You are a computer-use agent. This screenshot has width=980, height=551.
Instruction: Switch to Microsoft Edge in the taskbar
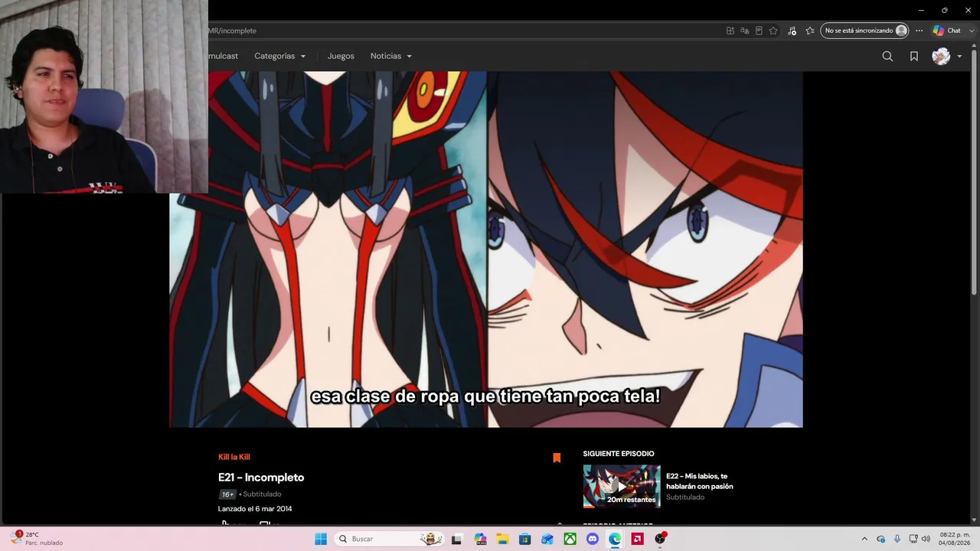point(615,539)
